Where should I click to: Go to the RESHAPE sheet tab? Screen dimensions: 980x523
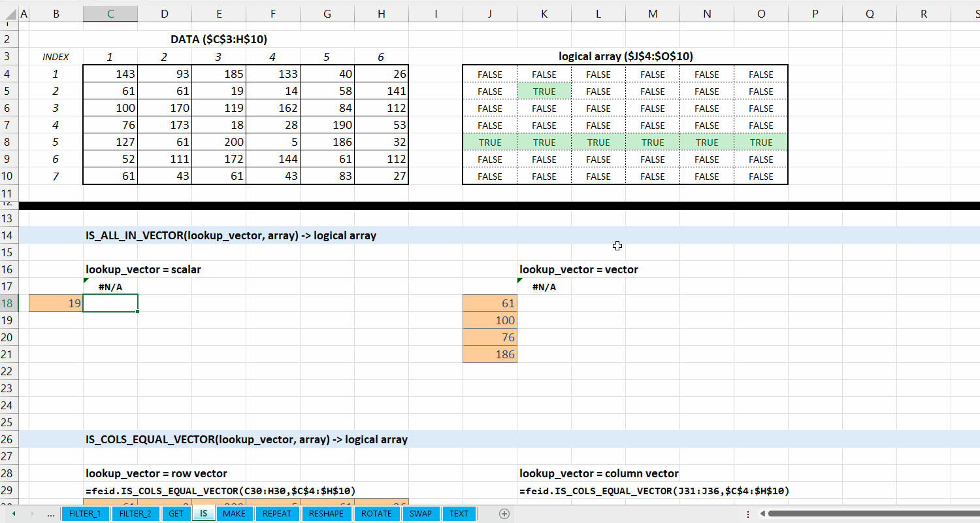pyautogui.click(x=326, y=514)
